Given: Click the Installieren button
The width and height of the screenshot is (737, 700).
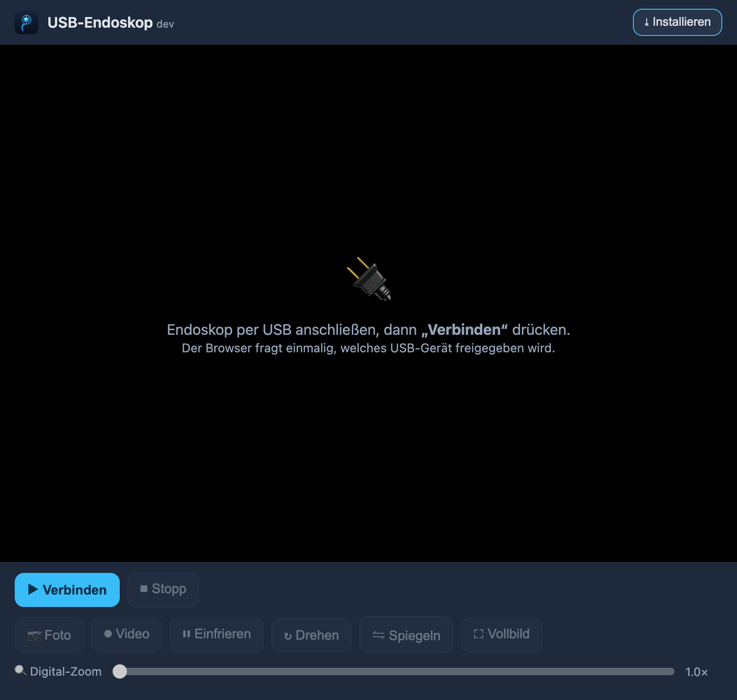Looking at the screenshot, I should click(x=677, y=22).
